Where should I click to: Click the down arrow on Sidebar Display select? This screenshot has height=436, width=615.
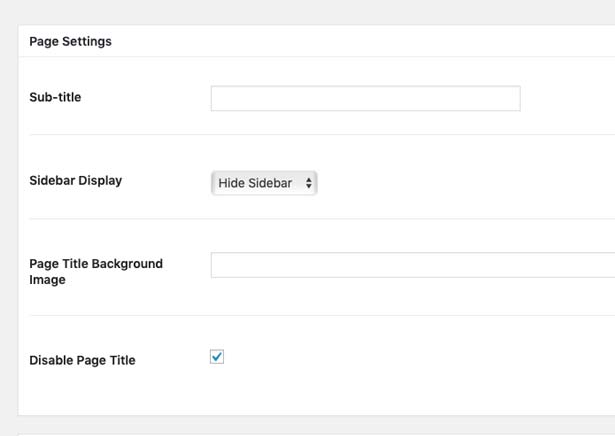(309, 186)
